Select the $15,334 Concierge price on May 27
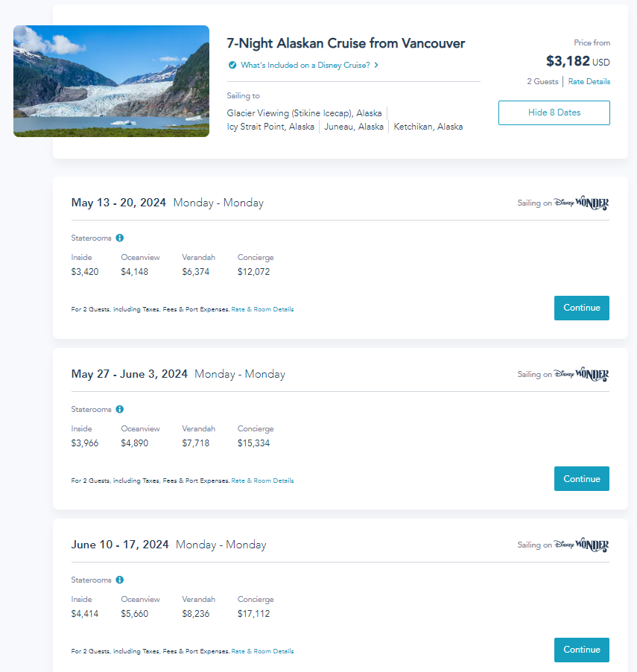Screen dimensions: 637x672 pos(253,443)
